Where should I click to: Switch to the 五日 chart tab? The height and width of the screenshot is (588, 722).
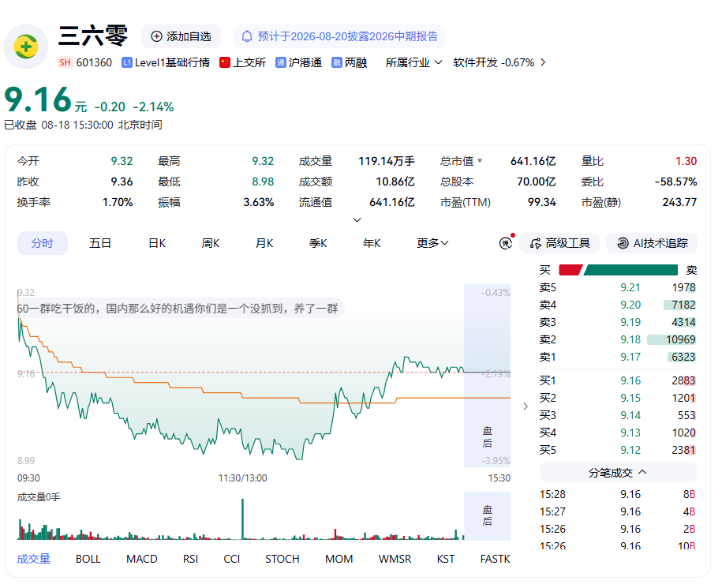(100, 243)
